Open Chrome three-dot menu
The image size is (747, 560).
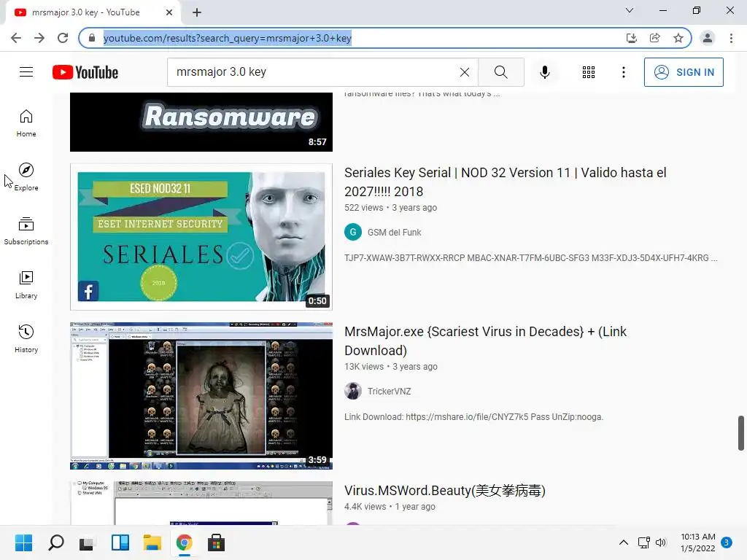pyautogui.click(x=731, y=38)
